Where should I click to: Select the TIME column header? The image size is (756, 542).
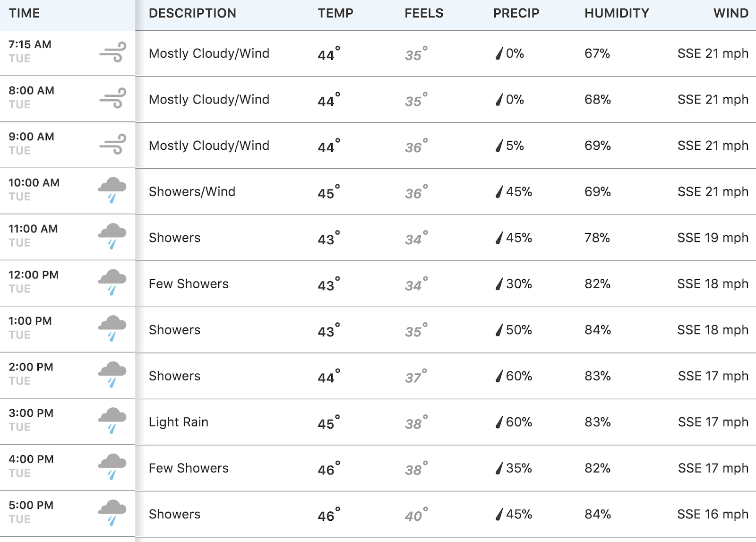(24, 13)
